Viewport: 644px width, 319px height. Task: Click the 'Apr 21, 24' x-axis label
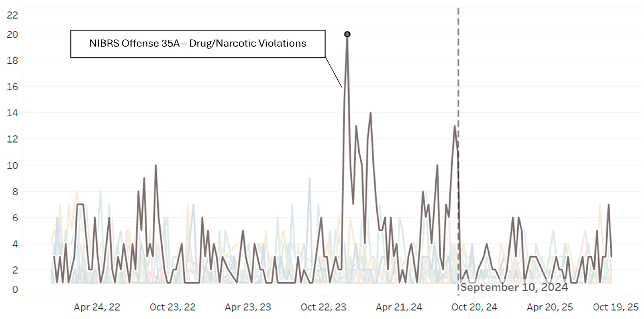coord(399,307)
